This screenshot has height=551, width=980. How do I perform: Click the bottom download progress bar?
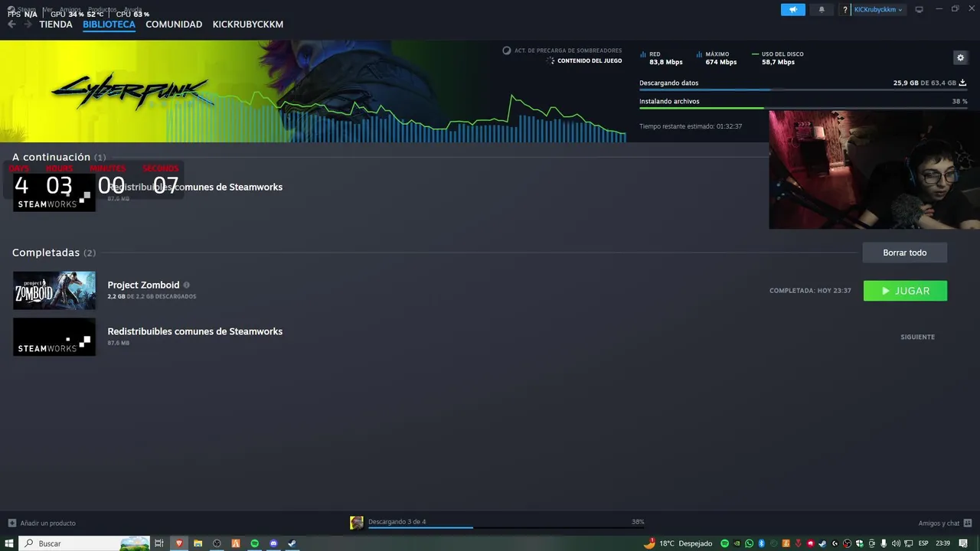[505, 527]
